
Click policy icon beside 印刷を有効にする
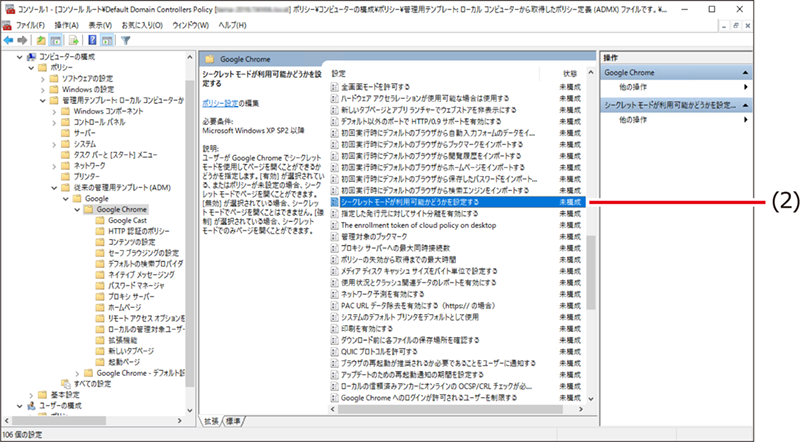point(334,329)
